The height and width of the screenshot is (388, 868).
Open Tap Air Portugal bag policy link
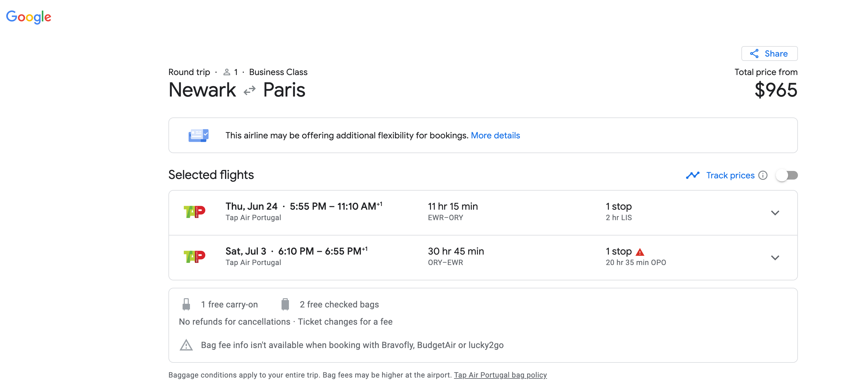(x=500, y=375)
